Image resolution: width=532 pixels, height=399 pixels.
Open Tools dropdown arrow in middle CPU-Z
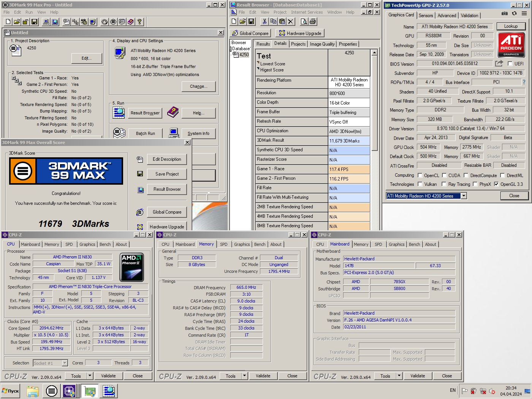coord(245,376)
